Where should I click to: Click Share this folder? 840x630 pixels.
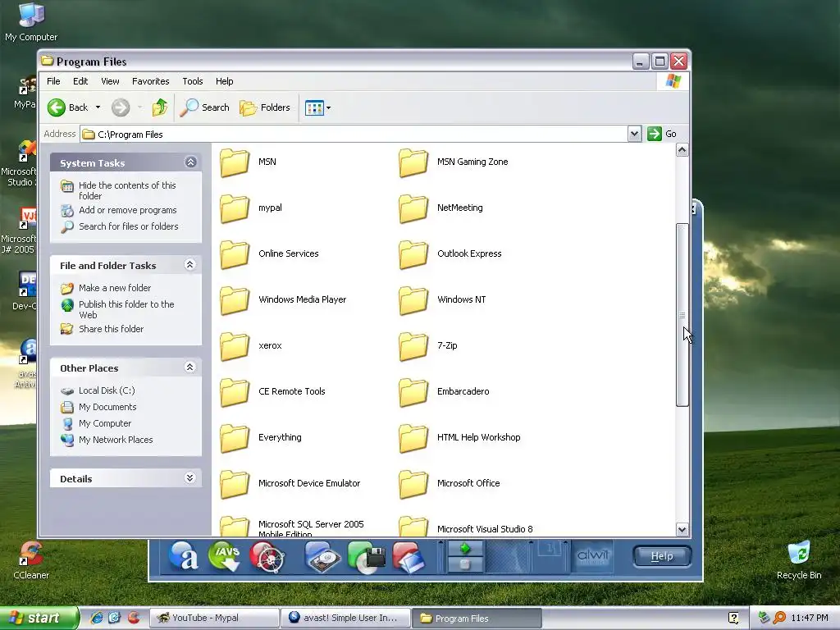(103, 329)
